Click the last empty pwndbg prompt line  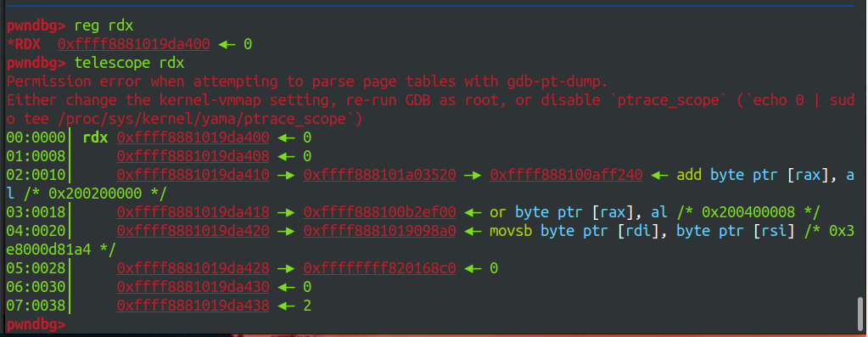36,324
